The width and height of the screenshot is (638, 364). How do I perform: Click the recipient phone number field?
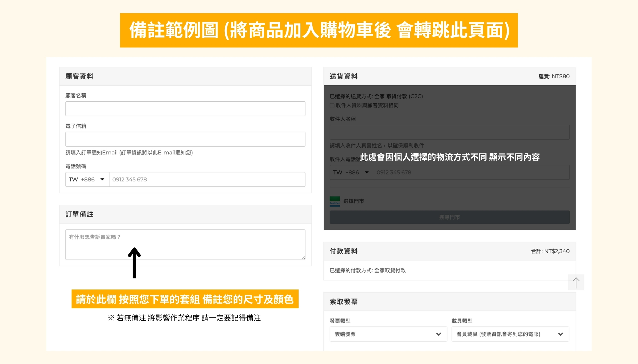tap(471, 172)
